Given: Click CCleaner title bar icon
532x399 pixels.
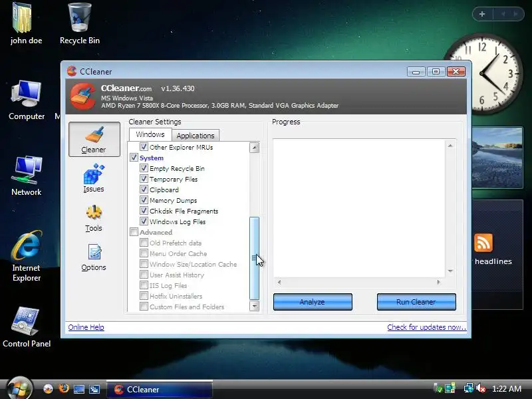Looking at the screenshot, I should click(x=72, y=71).
